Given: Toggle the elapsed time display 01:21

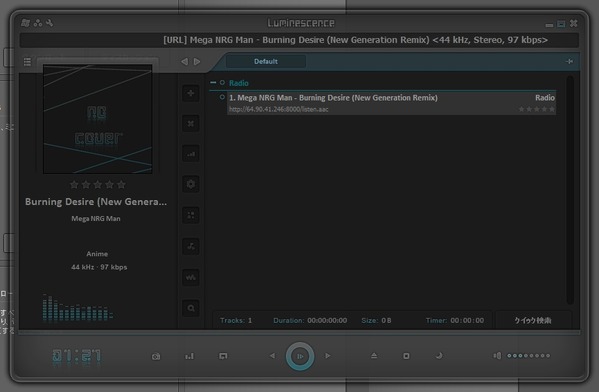Looking at the screenshot, I should [76, 357].
